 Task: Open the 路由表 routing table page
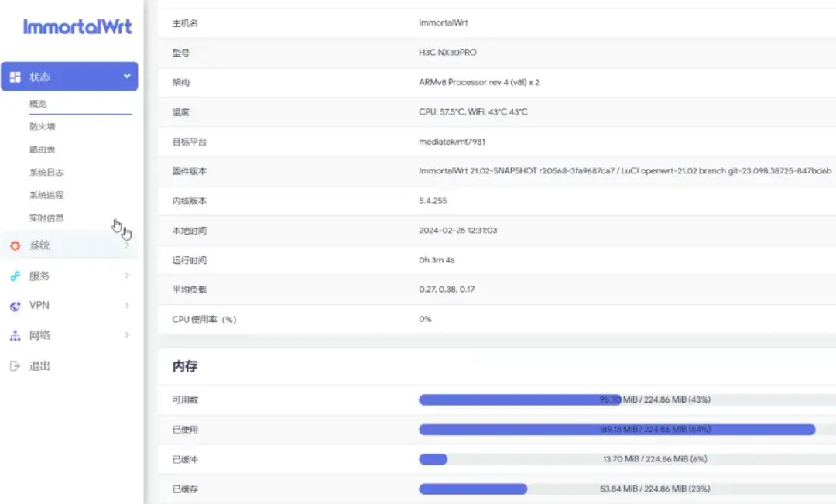click(43, 149)
